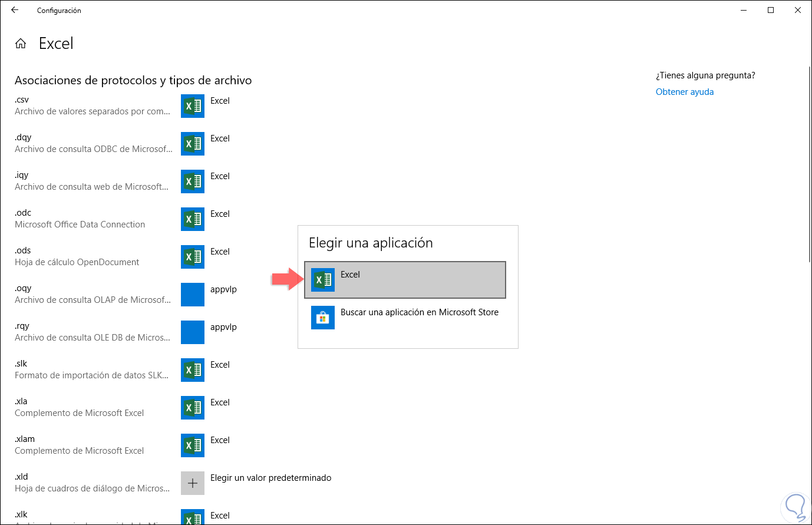Click the 'Configuración' window title text
The height and width of the screenshot is (525, 812).
coord(59,11)
